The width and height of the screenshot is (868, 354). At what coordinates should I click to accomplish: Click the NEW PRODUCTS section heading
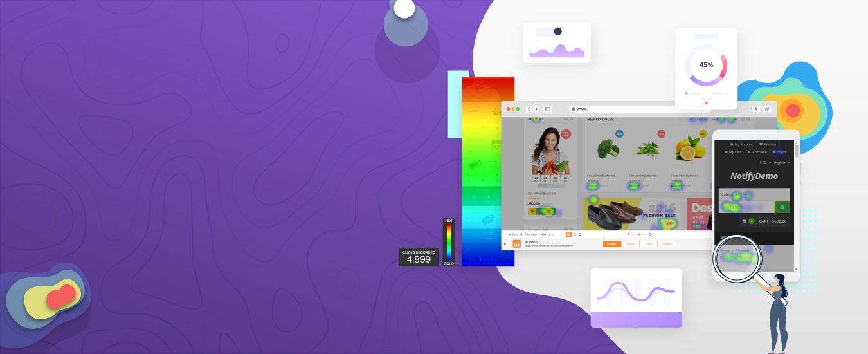(x=600, y=119)
